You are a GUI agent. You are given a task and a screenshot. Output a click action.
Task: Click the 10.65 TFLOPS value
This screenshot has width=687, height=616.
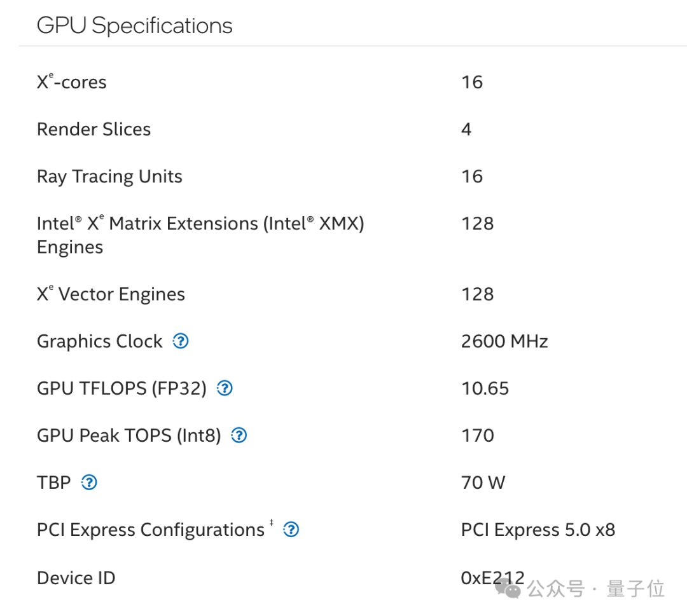[485, 388]
